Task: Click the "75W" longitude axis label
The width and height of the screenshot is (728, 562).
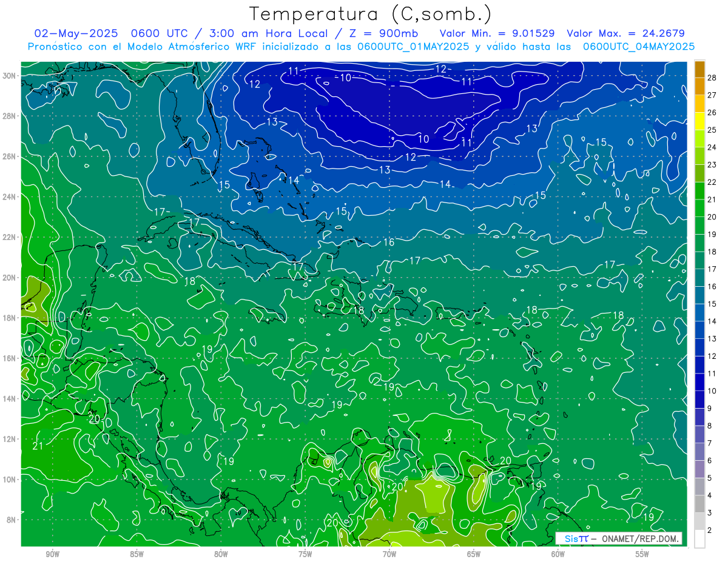Action: pyautogui.click(x=305, y=554)
